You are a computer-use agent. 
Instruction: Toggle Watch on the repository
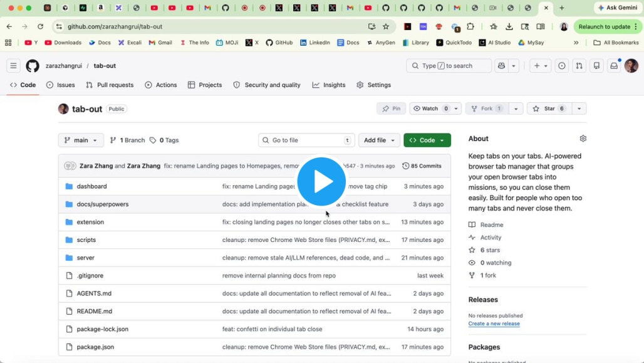click(430, 108)
